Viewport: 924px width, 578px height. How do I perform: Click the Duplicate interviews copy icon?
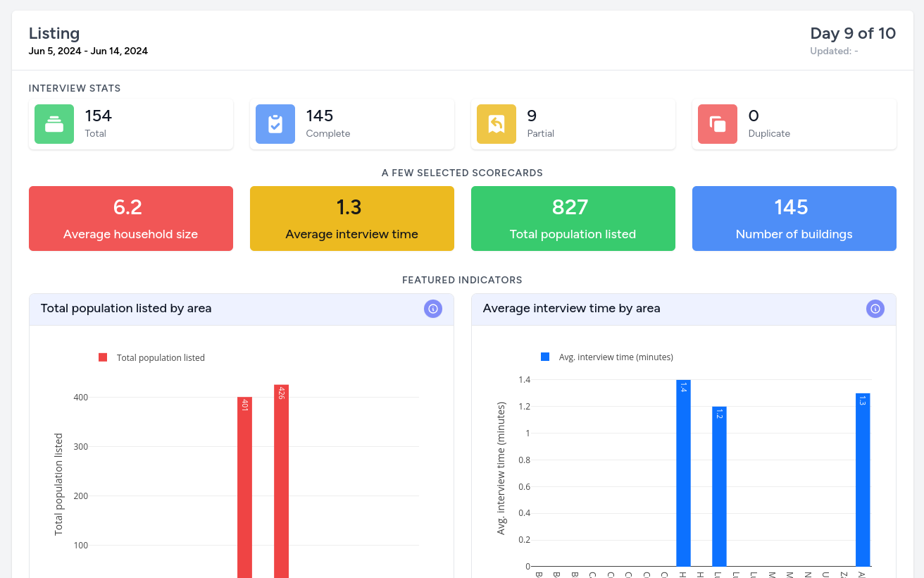718,124
